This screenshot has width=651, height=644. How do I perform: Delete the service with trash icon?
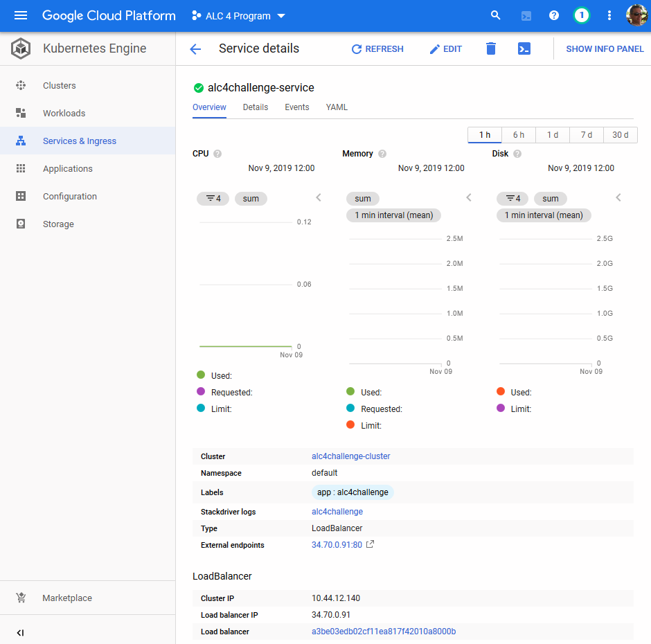(491, 48)
